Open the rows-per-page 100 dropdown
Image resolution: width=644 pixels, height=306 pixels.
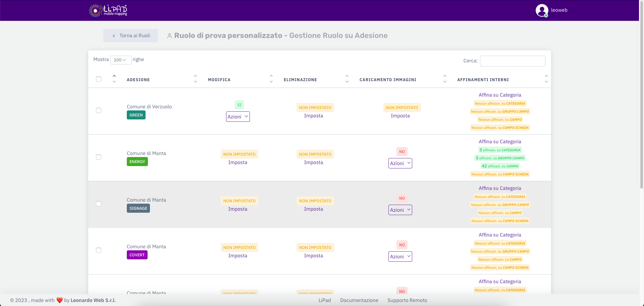pyautogui.click(x=120, y=60)
